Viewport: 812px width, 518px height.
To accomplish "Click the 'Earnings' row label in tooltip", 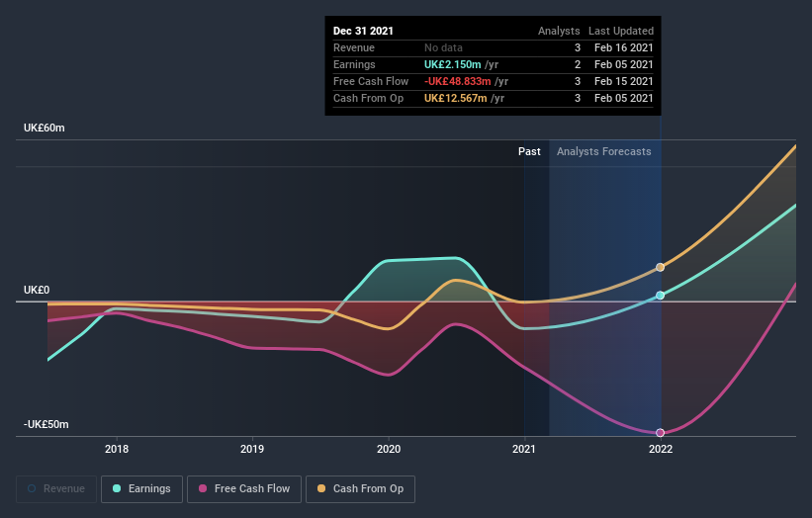I will pos(354,64).
